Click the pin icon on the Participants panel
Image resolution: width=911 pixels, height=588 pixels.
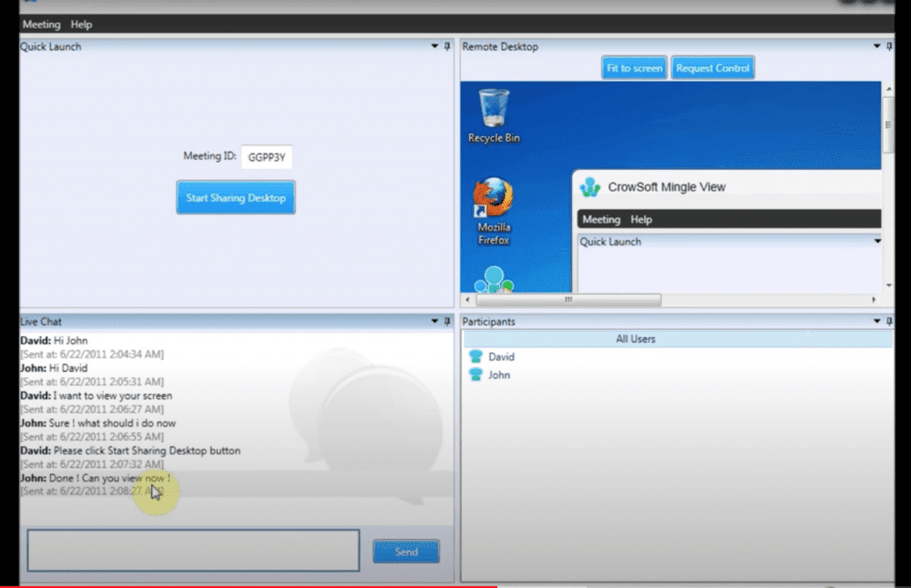[x=890, y=321]
